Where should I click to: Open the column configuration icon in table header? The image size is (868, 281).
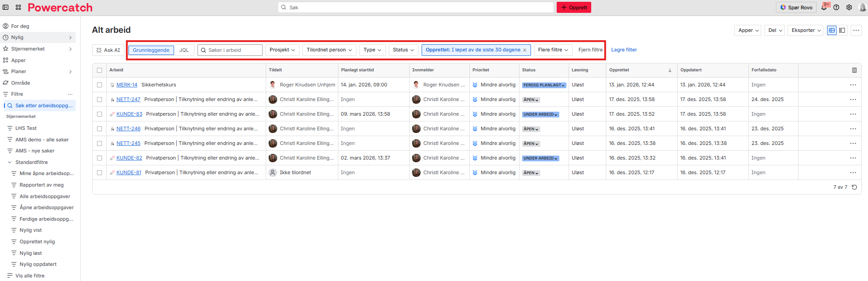(x=854, y=70)
